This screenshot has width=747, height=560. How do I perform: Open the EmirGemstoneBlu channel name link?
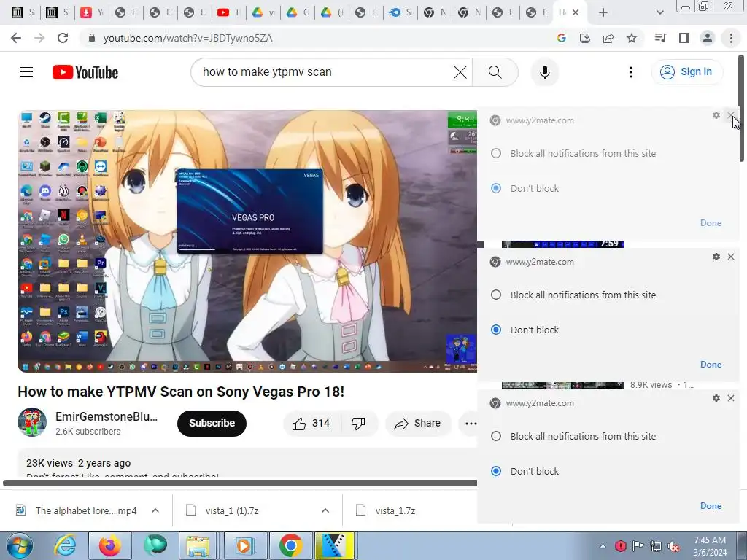[107, 416]
